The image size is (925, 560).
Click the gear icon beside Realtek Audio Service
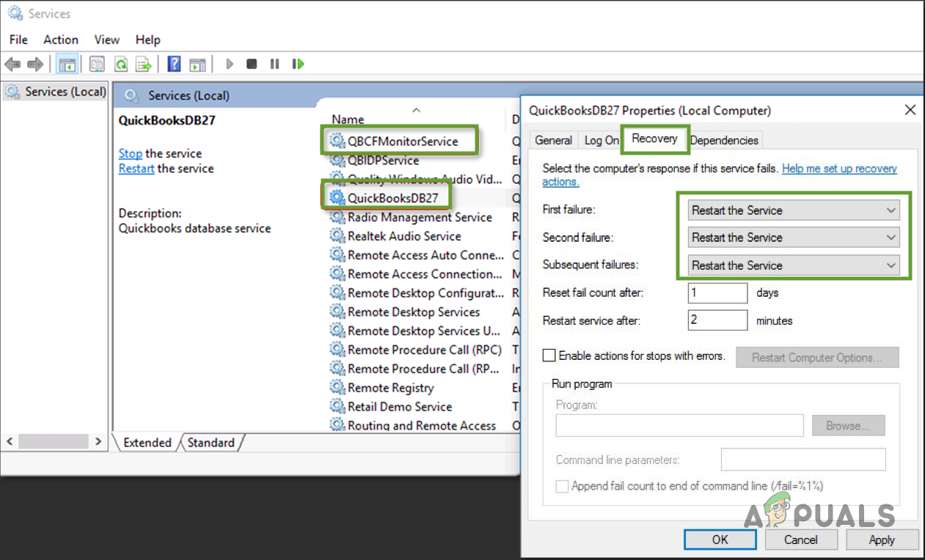click(x=337, y=236)
